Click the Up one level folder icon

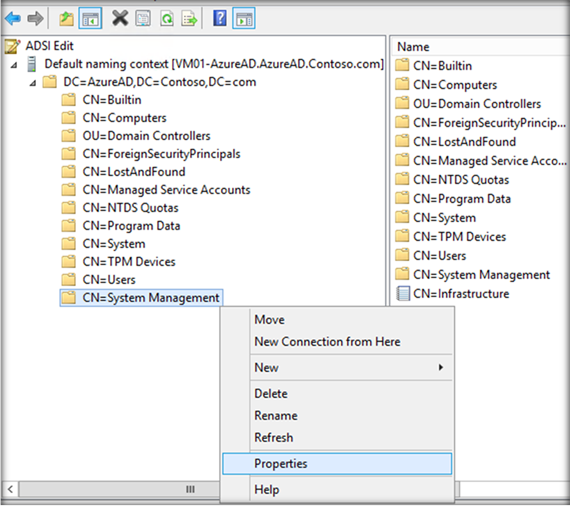67,18
